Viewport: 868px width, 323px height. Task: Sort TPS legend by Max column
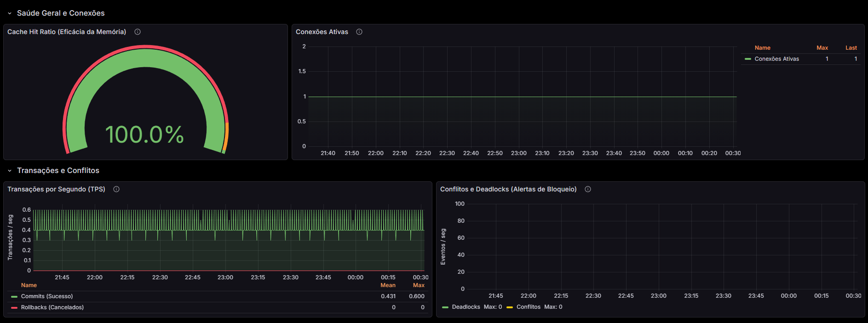[x=419, y=285]
